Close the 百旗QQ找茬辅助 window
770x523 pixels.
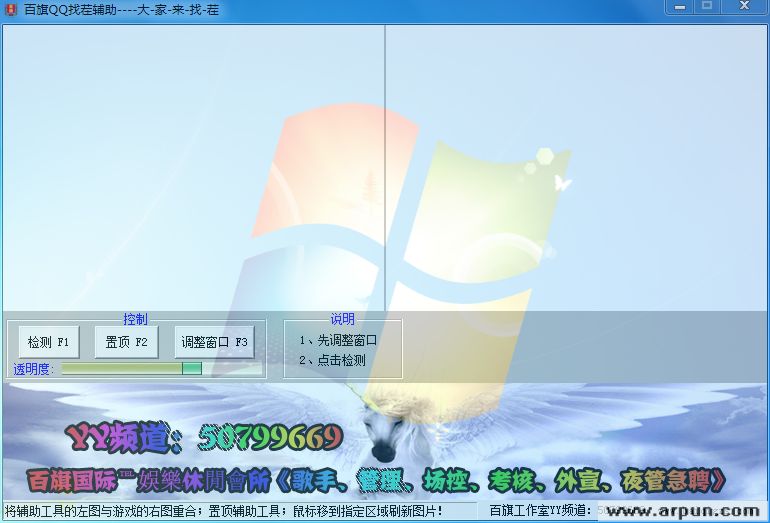coord(744,6)
